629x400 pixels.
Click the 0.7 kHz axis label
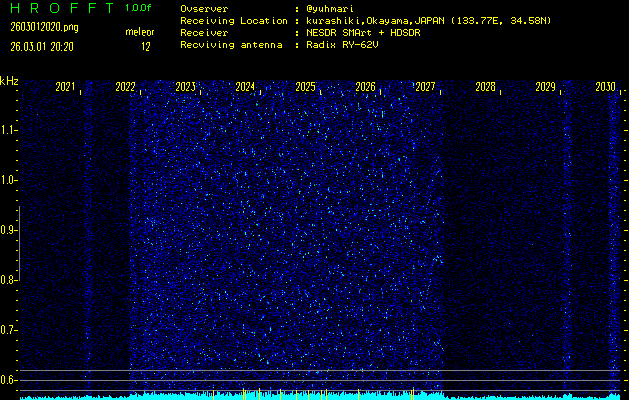[8, 330]
